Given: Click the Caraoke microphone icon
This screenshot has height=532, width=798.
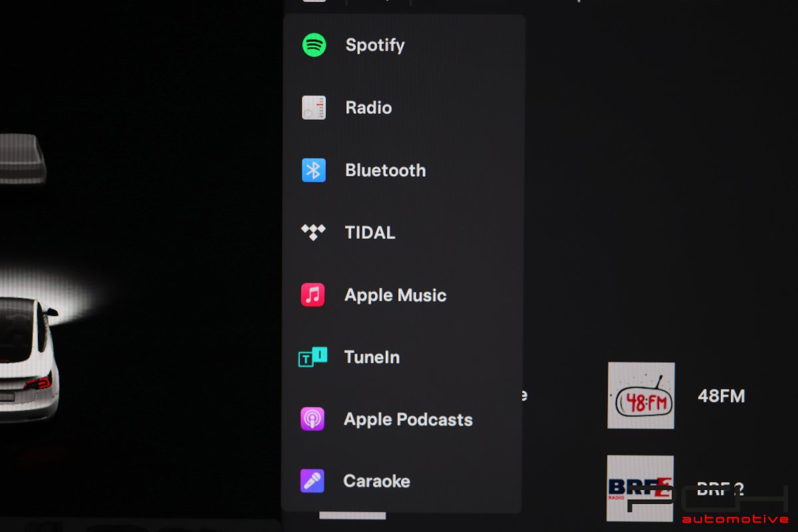Looking at the screenshot, I should 313,481.
